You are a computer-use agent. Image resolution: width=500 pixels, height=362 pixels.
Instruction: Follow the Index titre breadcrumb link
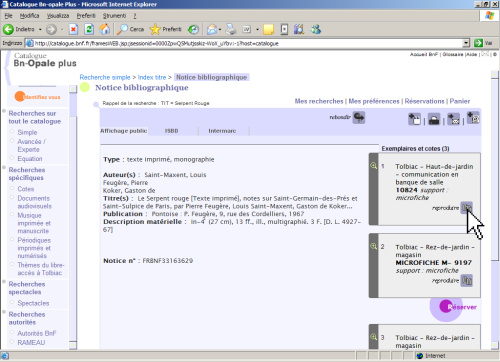(x=152, y=77)
